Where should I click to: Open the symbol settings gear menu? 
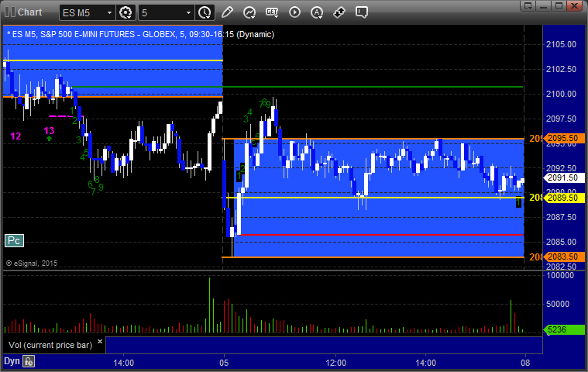126,12
